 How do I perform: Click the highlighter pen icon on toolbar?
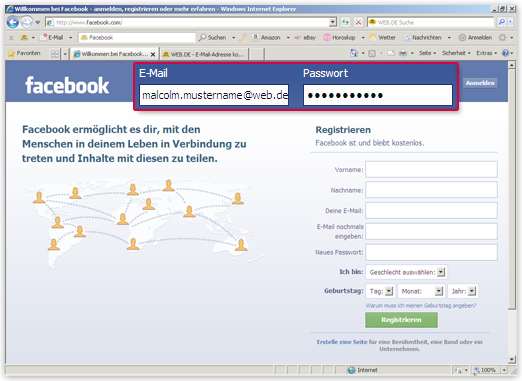click(243, 37)
